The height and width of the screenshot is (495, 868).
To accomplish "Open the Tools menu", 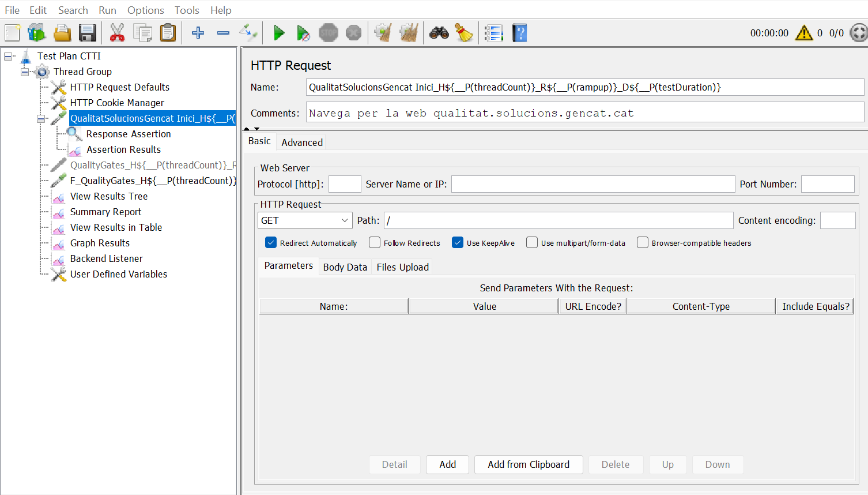I will coord(187,10).
